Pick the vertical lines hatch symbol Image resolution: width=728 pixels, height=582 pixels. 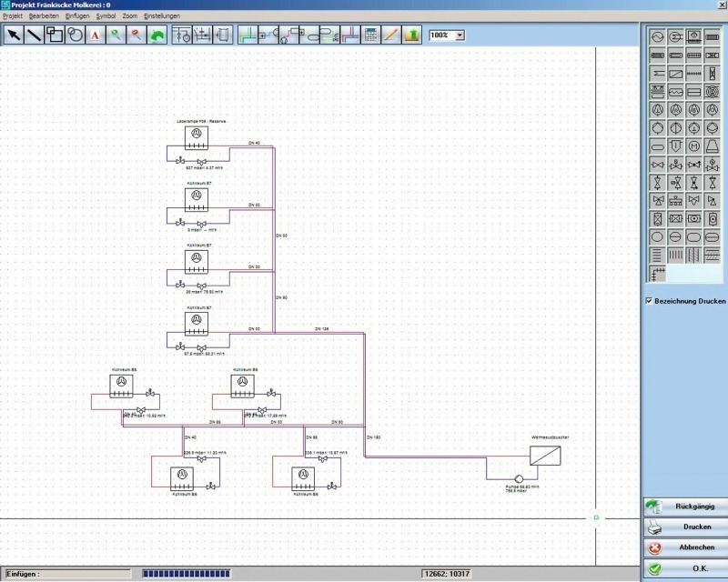pos(675,255)
